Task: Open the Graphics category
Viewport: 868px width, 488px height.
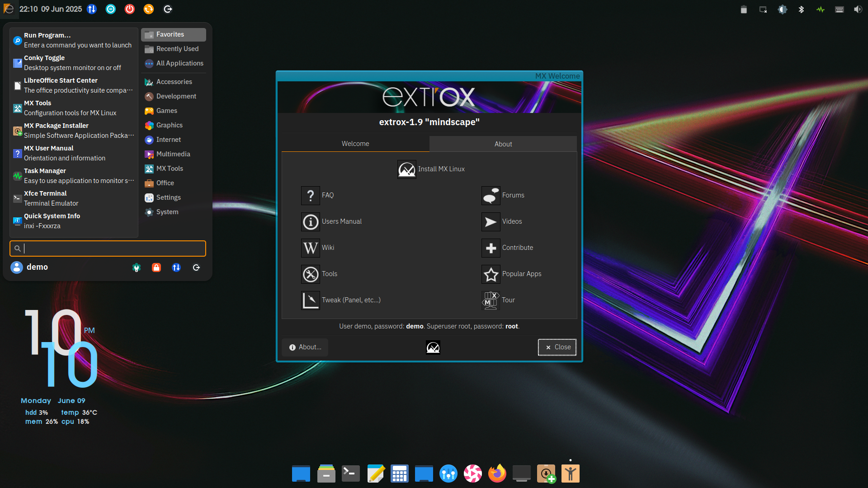Action: (174, 125)
